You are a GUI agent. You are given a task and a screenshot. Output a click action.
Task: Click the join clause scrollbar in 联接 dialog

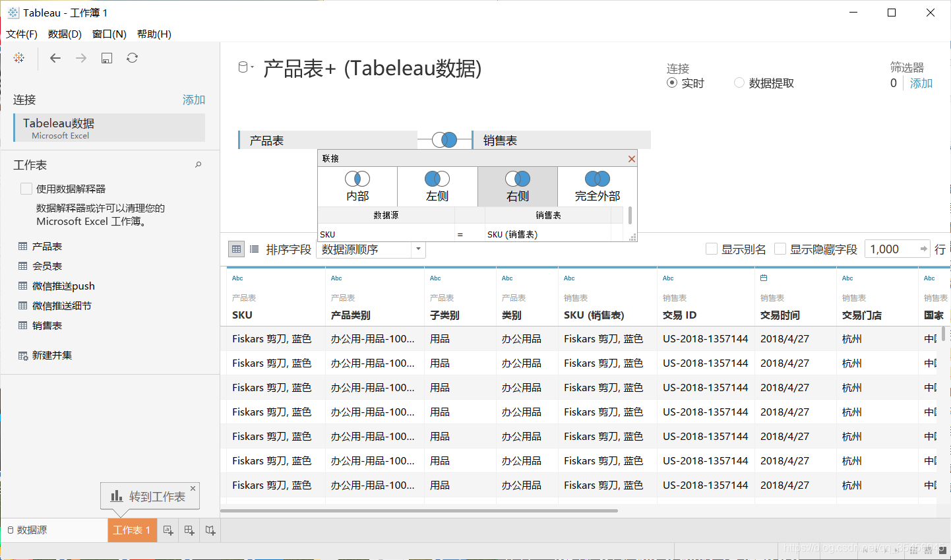pyautogui.click(x=630, y=216)
